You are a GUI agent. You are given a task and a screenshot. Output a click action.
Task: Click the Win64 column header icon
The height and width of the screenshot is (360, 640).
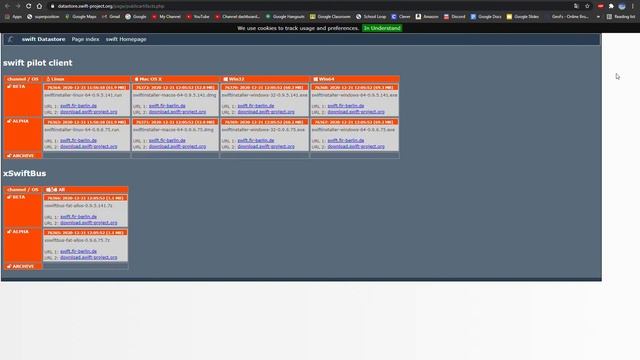click(315, 79)
